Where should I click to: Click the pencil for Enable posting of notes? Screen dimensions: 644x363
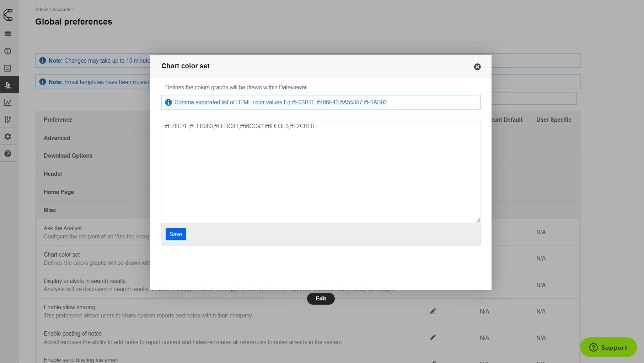(x=433, y=338)
